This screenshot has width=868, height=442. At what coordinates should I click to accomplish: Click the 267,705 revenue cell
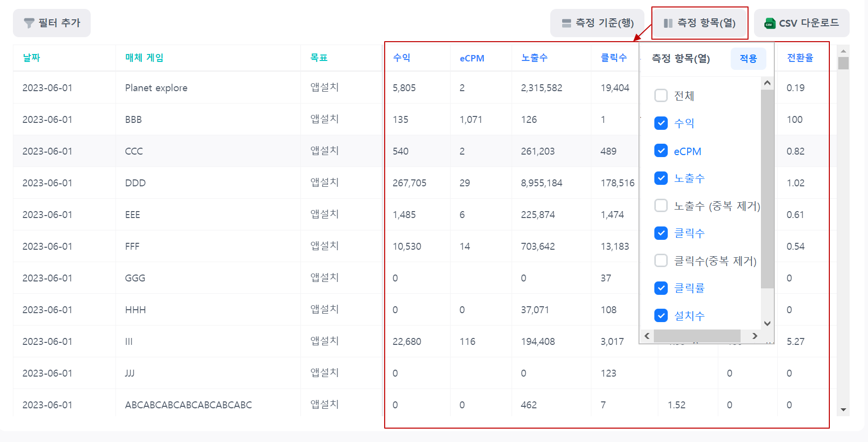(409, 183)
